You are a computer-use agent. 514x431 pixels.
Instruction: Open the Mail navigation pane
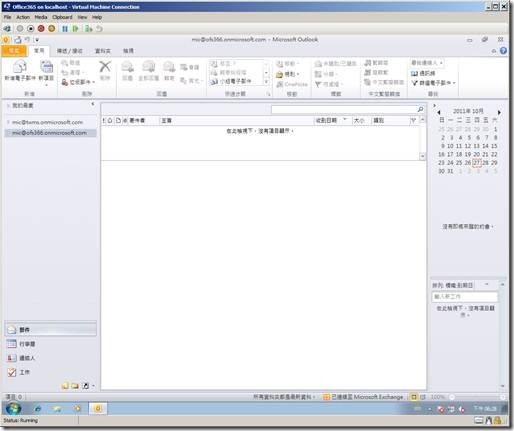pos(51,330)
